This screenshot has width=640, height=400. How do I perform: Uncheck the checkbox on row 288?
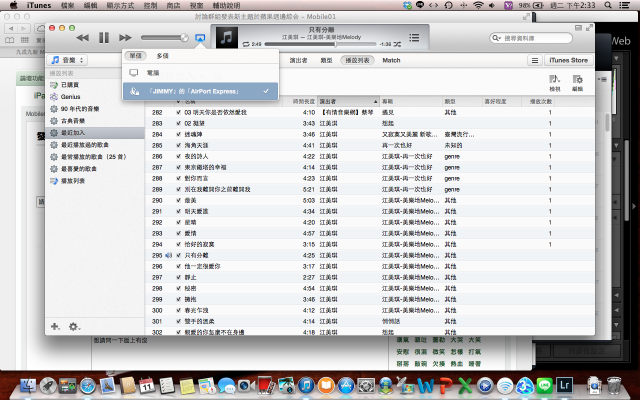[x=178, y=178]
